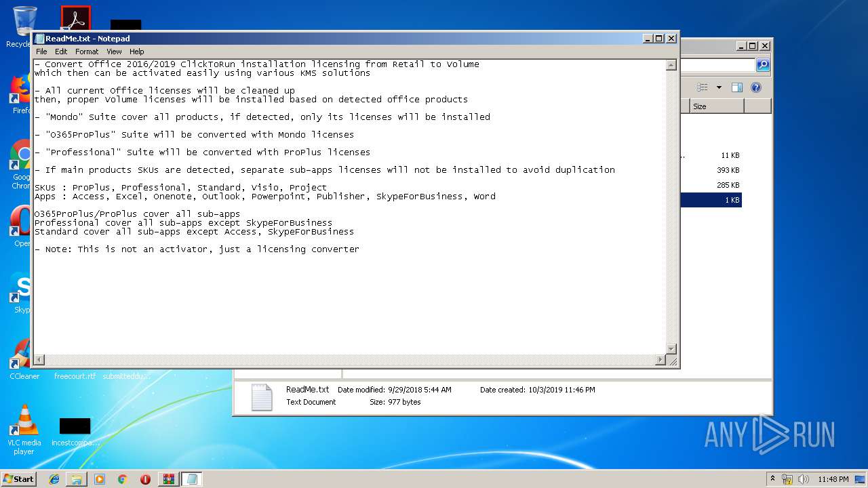This screenshot has height=488, width=868.
Task: Open Explorer help via question mark icon
Action: pyautogui.click(x=756, y=87)
